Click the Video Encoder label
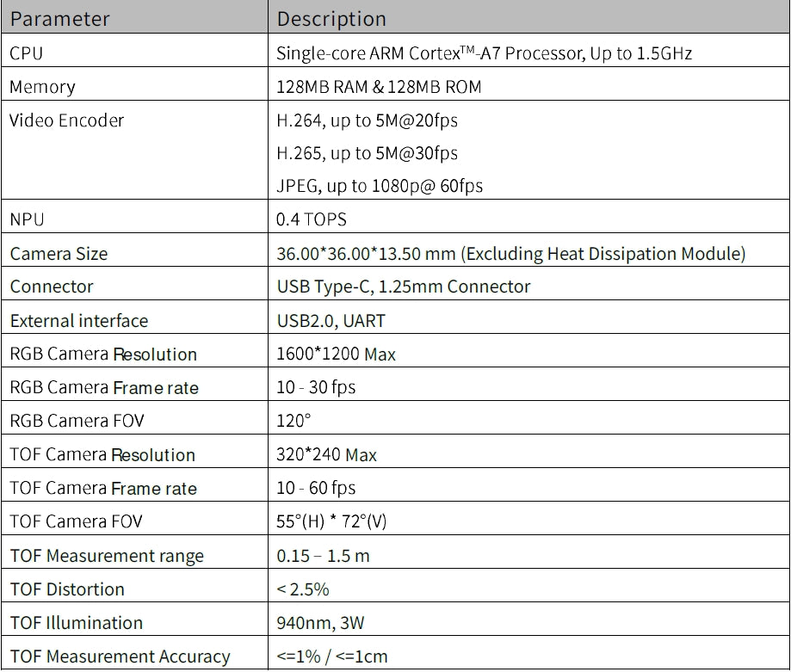This screenshot has height=672, width=791. pyautogui.click(x=66, y=120)
